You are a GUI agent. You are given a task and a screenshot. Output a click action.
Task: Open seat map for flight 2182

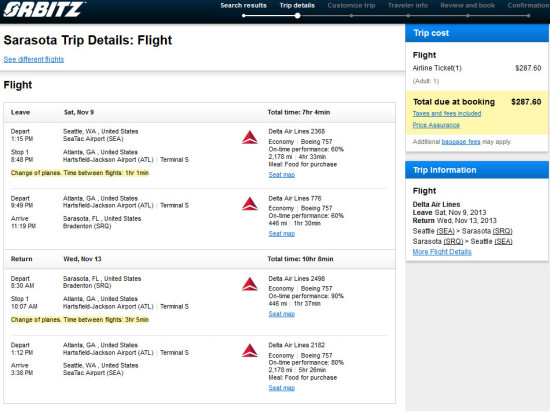point(282,388)
